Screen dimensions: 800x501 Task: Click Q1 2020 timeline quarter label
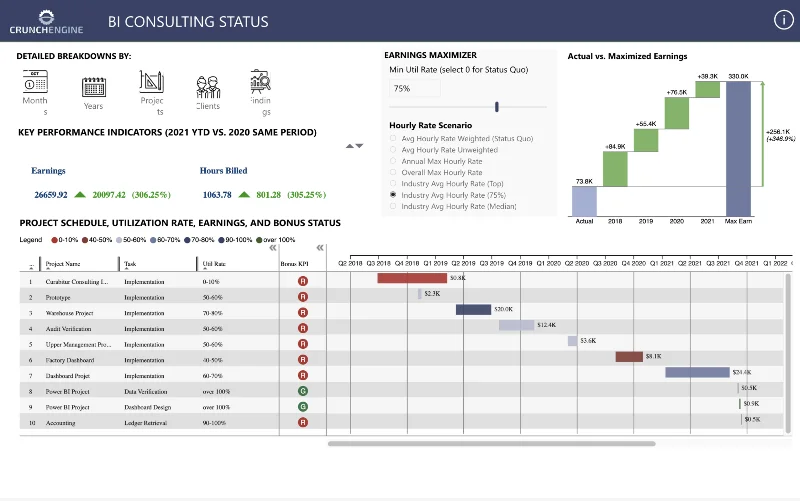pos(547,263)
